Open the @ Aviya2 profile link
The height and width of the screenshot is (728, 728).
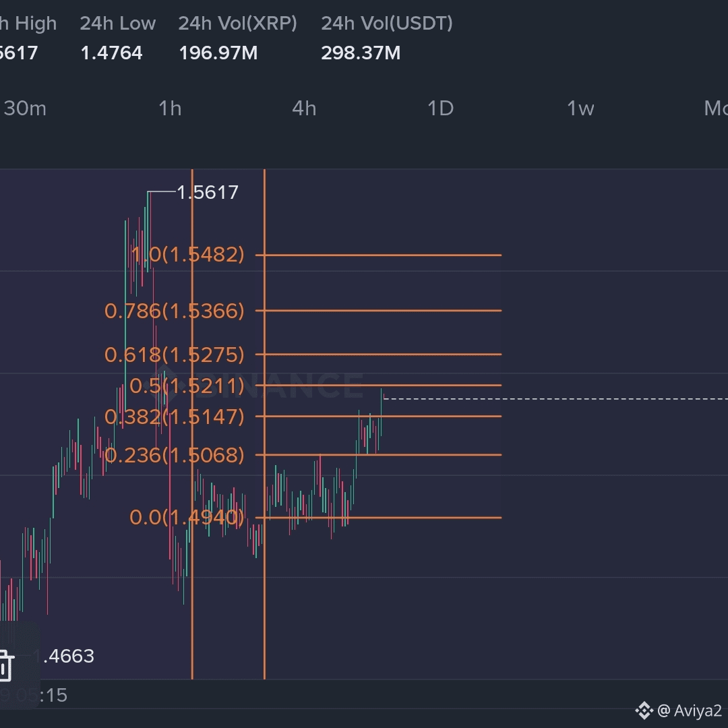(x=690, y=711)
